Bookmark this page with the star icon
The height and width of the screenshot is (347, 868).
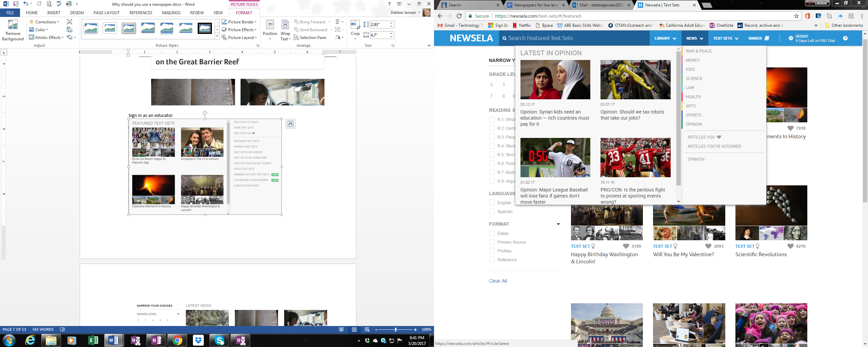pyautogui.click(x=796, y=16)
